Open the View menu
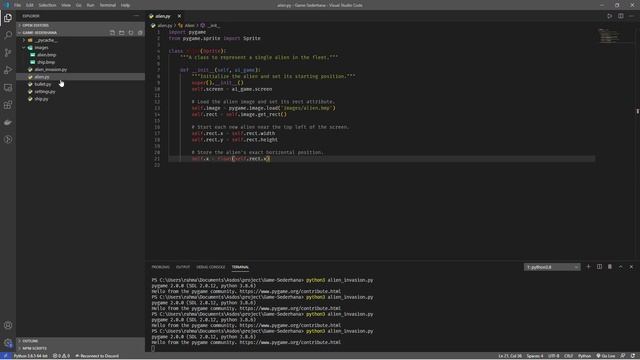The height and width of the screenshot is (360, 640). (x=66, y=5)
